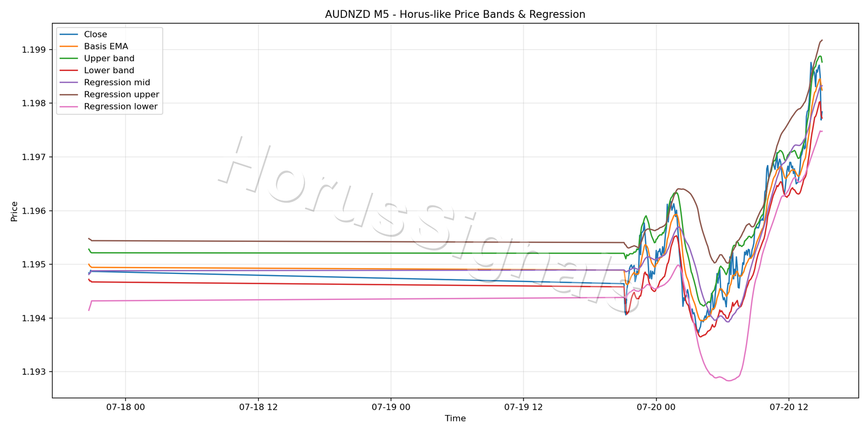Viewport: 868px width, 434px height.
Task: Select the 1.197 price tick label
Action: coord(35,157)
